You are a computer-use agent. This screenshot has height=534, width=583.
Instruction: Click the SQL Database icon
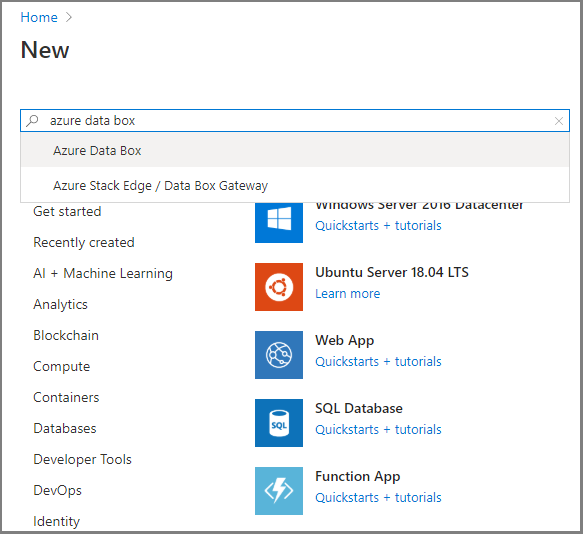(279, 423)
